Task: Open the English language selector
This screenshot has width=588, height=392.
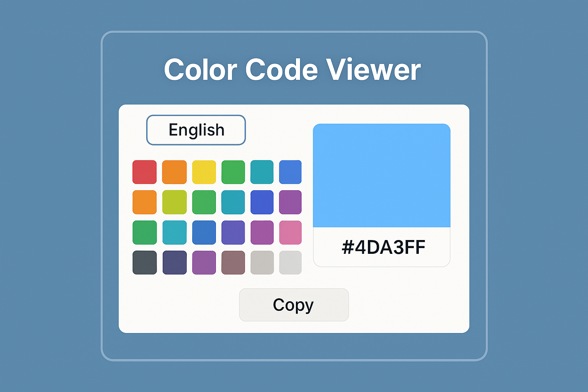Action: [196, 130]
